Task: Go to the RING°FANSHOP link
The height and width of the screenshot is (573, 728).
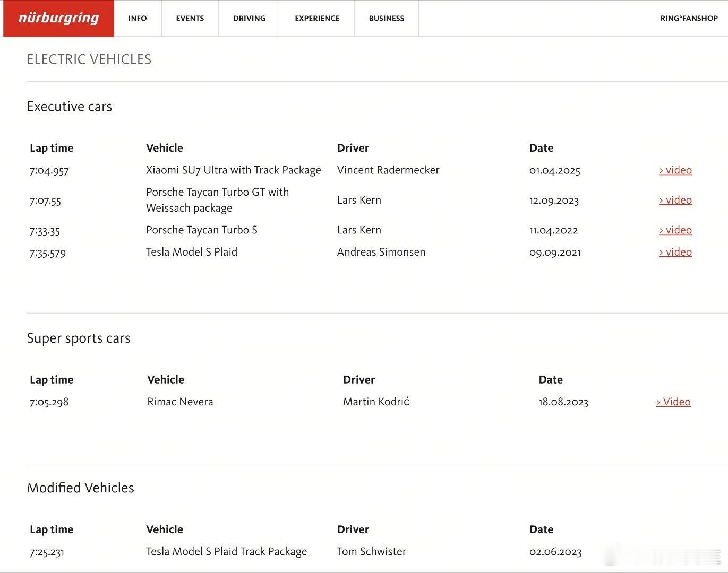Action: point(689,18)
